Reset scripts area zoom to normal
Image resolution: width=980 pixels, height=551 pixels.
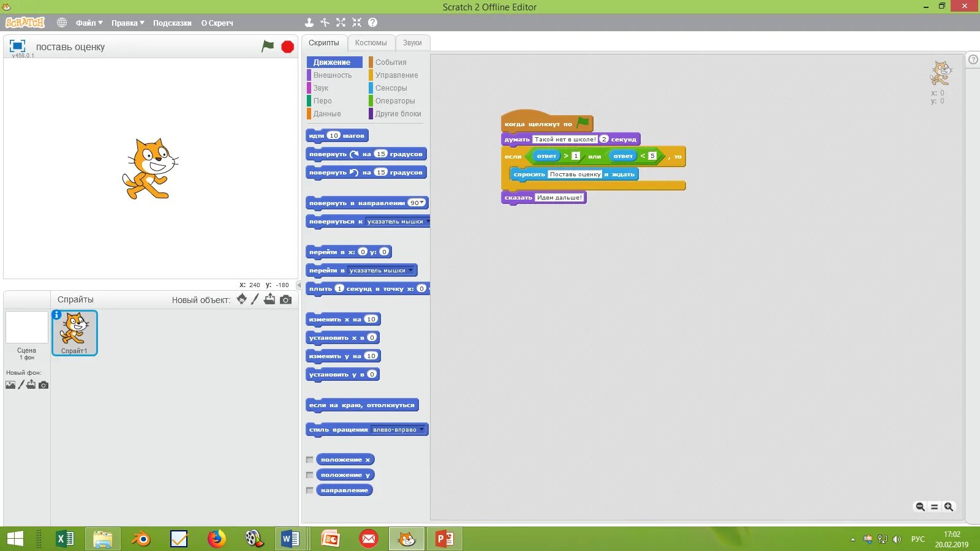tap(934, 506)
